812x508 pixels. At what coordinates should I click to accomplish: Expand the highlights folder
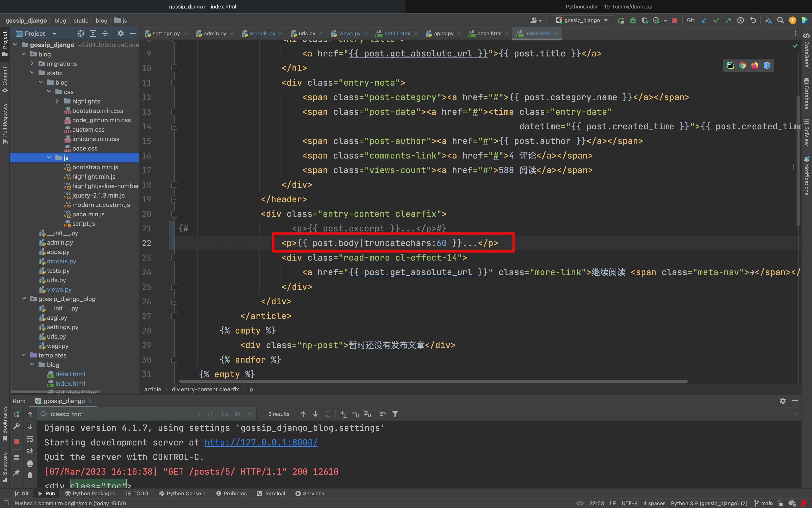pos(57,101)
